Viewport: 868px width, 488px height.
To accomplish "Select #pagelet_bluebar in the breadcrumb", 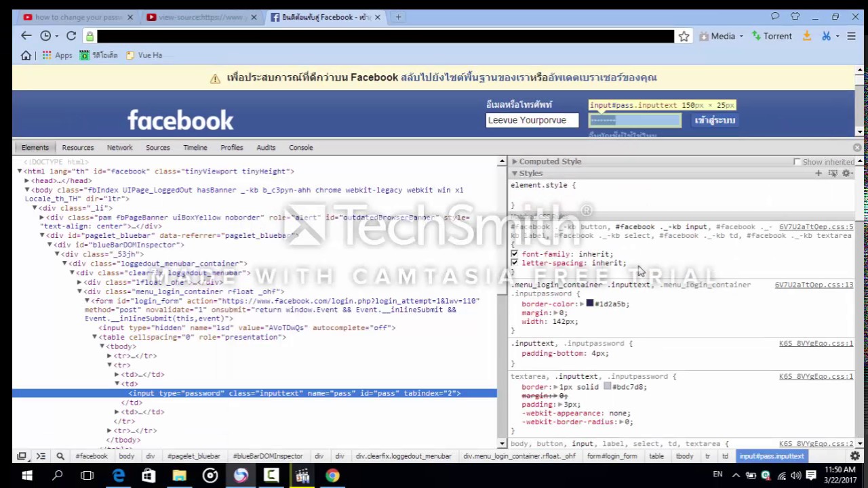I will (x=193, y=456).
